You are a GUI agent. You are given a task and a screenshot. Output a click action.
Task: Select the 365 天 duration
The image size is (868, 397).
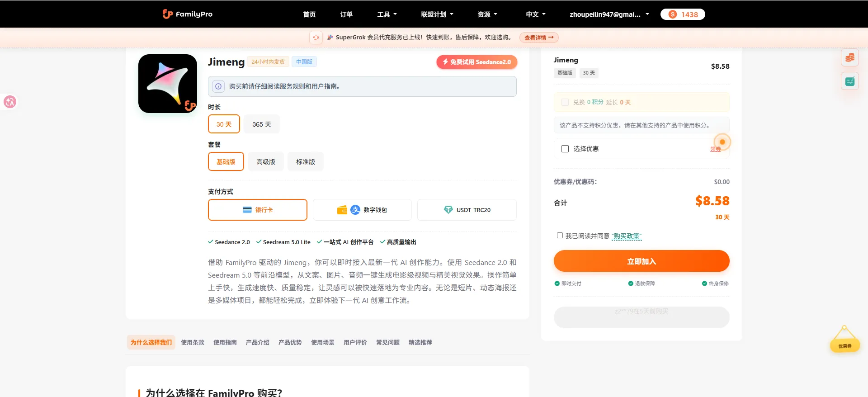click(x=262, y=124)
